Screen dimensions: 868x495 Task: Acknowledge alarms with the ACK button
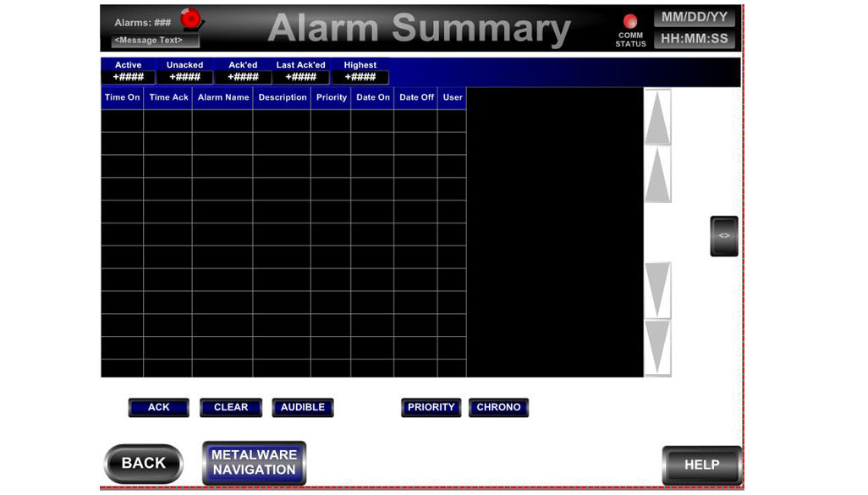pyautogui.click(x=159, y=408)
